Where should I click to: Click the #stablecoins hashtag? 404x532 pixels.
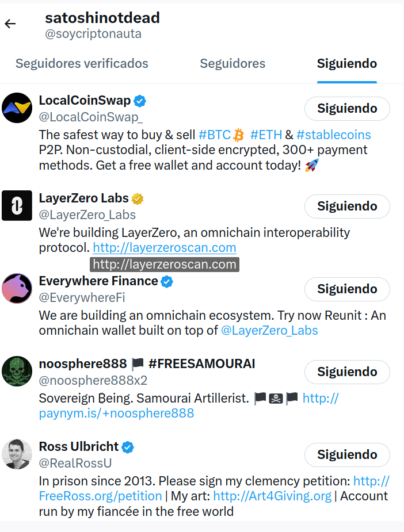tap(334, 135)
